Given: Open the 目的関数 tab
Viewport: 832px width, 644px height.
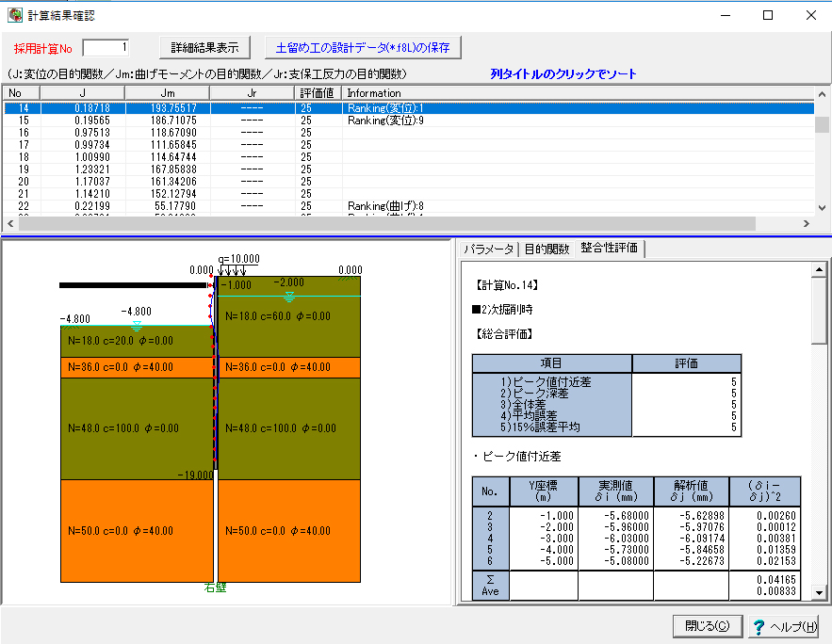Looking at the screenshot, I should pyautogui.click(x=547, y=250).
